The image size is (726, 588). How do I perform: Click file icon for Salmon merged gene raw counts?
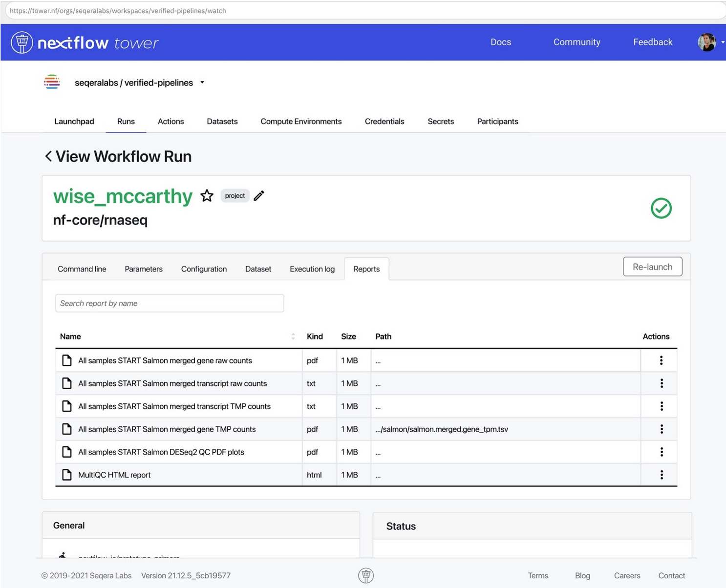point(67,360)
